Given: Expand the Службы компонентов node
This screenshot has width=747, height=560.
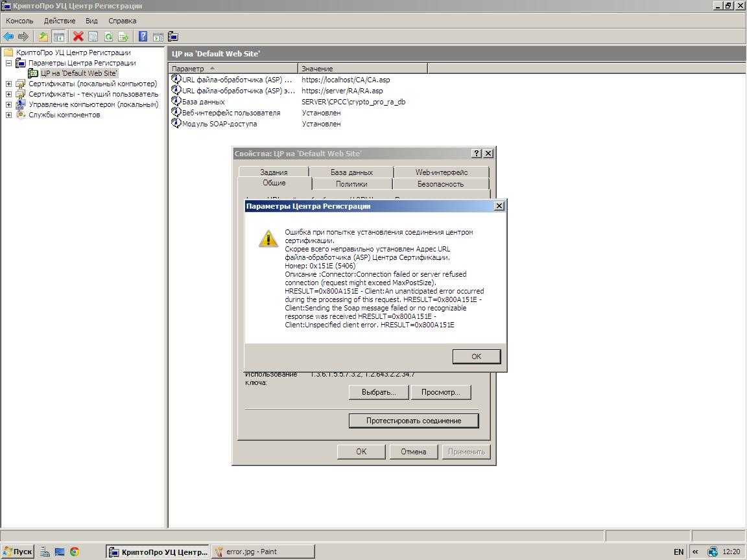Looking at the screenshot, I should pyautogui.click(x=8, y=115).
